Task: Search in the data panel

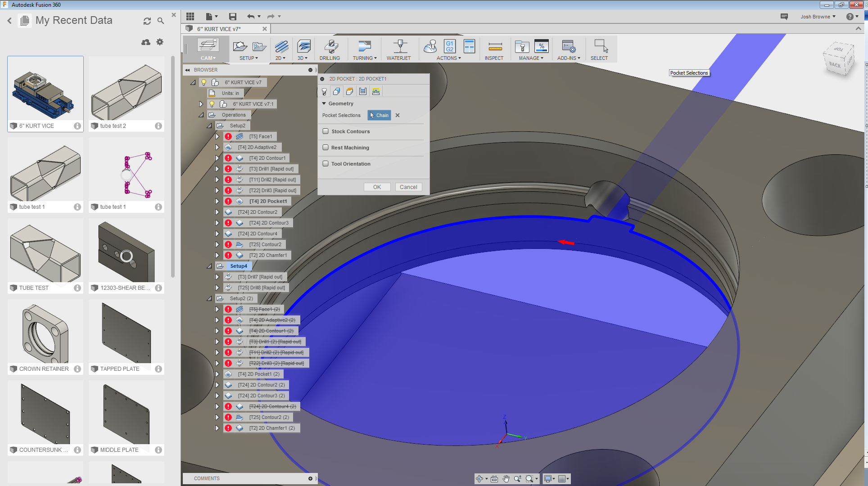Action: (161, 21)
